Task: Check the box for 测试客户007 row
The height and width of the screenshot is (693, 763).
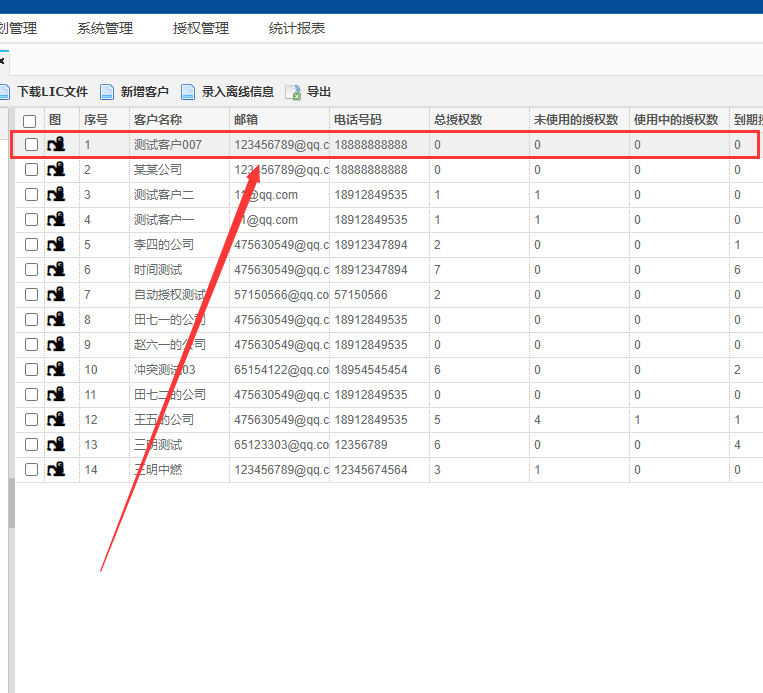Action: [x=31, y=145]
